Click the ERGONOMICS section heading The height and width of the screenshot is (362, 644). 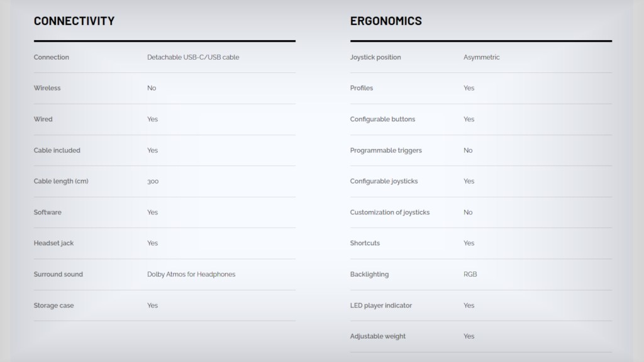pyautogui.click(x=386, y=21)
